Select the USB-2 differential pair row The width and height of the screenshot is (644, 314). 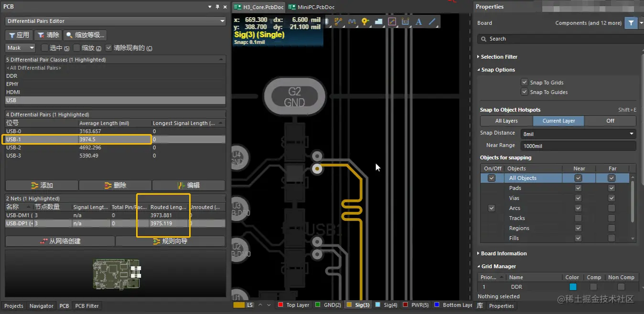[x=115, y=147]
